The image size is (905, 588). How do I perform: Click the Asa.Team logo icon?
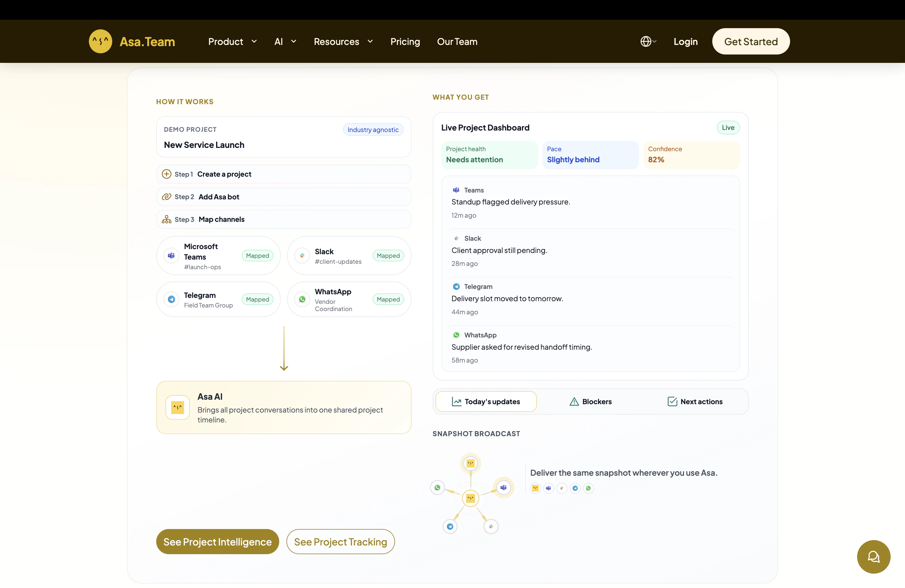(x=100, y=41)
